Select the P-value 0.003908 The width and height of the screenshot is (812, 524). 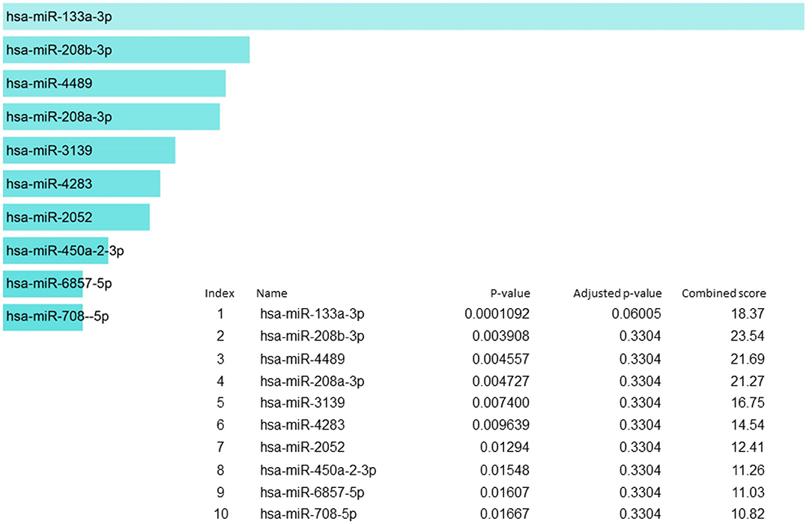click(x=501, y=337)
